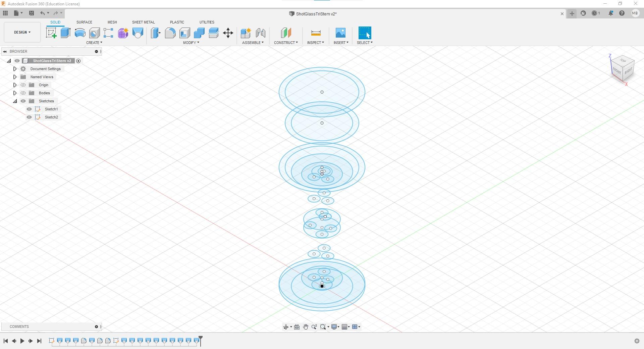Switch to the SURFACE tab
Screen dimensions: 644x349
click(84, 22)
